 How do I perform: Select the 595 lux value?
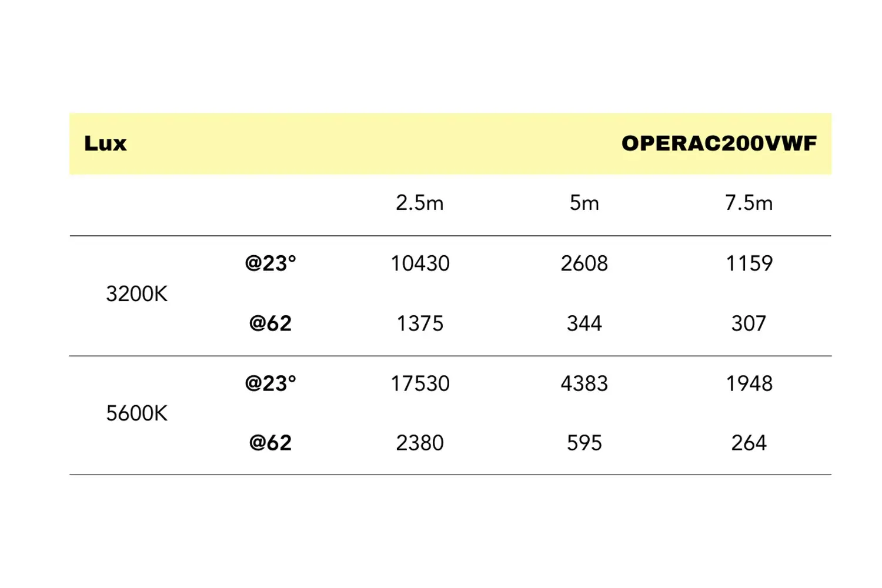(584, 443)
